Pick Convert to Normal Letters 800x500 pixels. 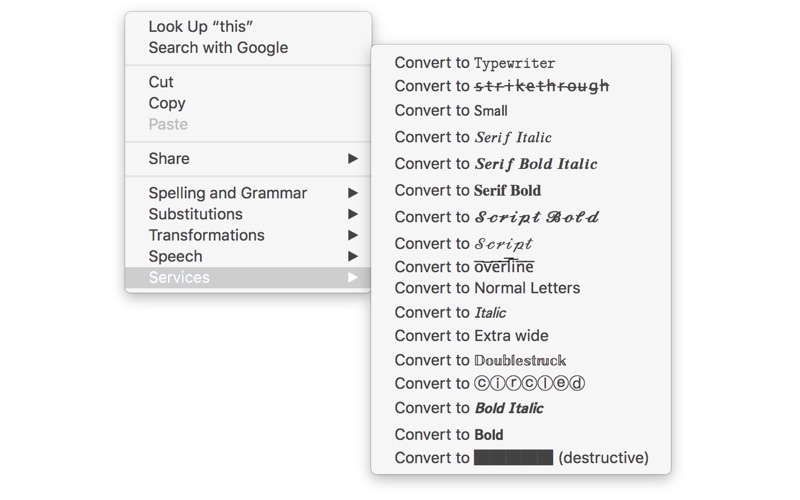point(487,288)
